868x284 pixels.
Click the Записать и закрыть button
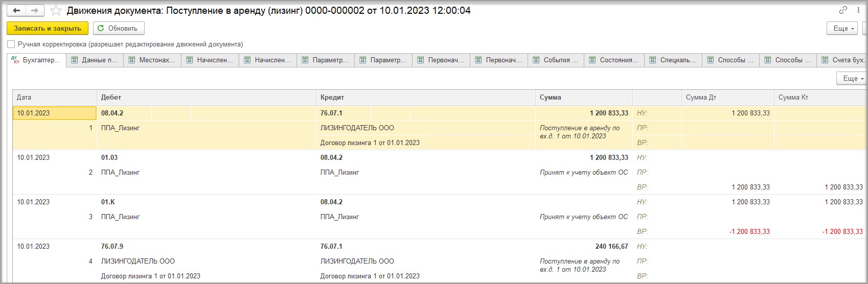pos(48,28)
